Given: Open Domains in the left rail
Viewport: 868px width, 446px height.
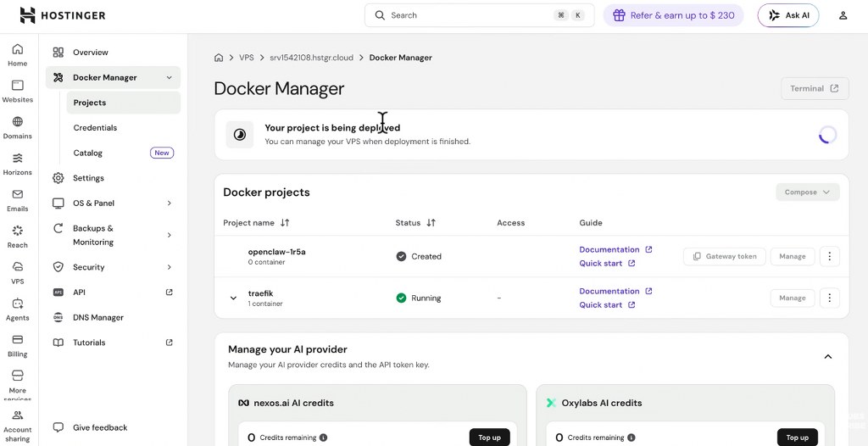Looking at the screenshot, I should coord(17,128).
